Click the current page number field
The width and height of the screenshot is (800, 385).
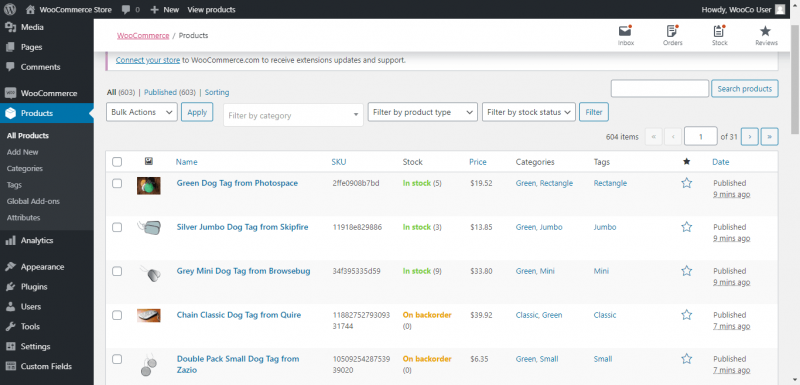click(701, 137)
